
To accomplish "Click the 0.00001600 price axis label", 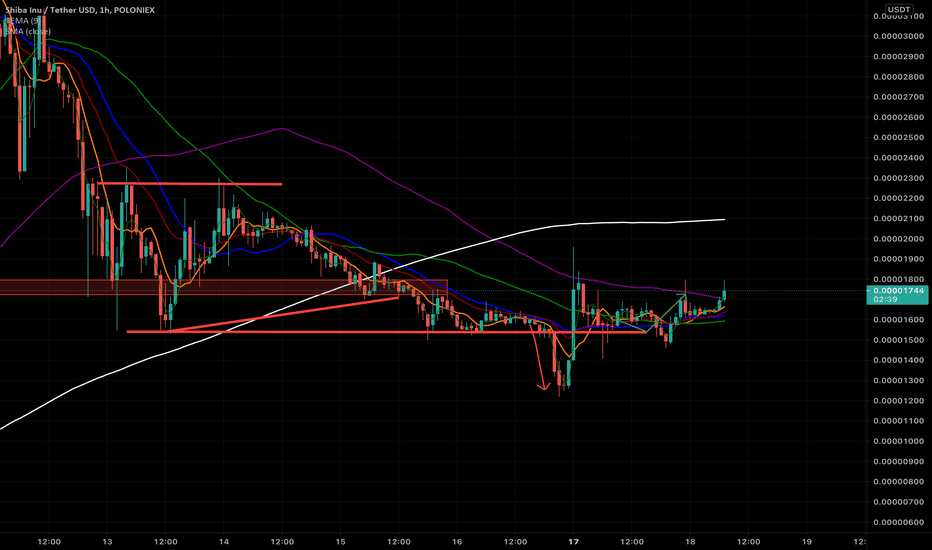I will pyautogui.click(x=898, y=320).
